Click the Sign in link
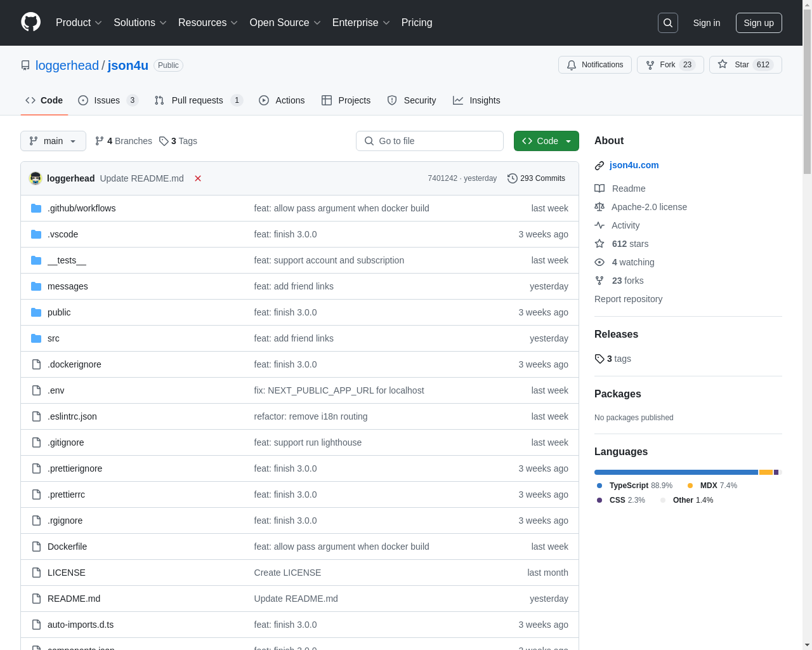 [707, 23]
